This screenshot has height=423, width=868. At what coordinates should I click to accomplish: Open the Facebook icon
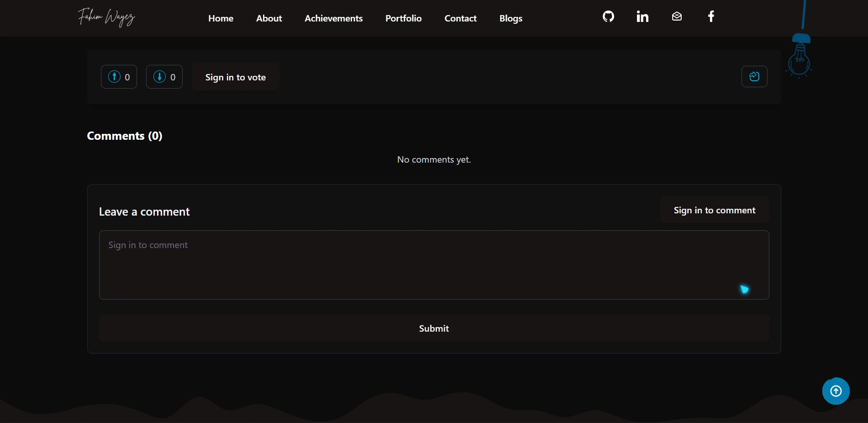(711, 16)
